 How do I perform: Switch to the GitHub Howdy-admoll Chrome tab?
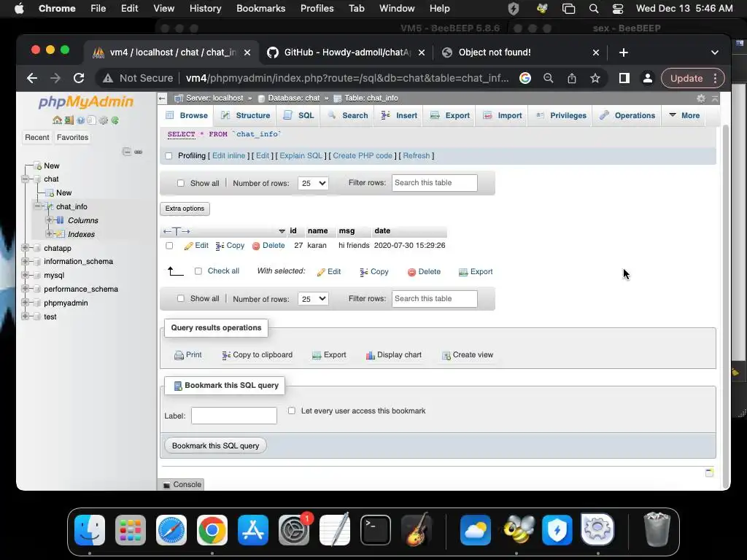[346, 52]
